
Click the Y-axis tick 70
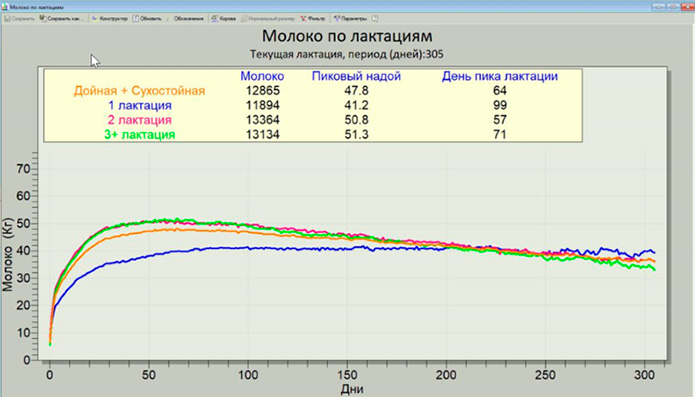click(x=23, y=169)
